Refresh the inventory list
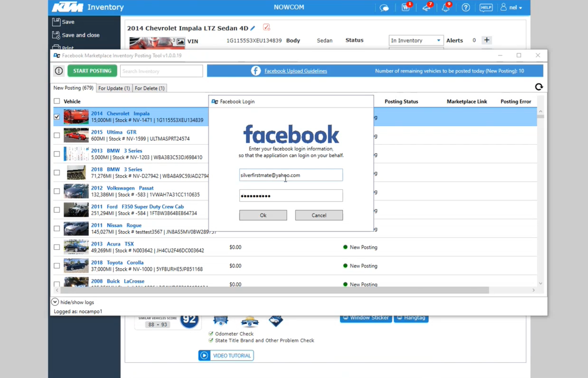 [x=539, y=87]
